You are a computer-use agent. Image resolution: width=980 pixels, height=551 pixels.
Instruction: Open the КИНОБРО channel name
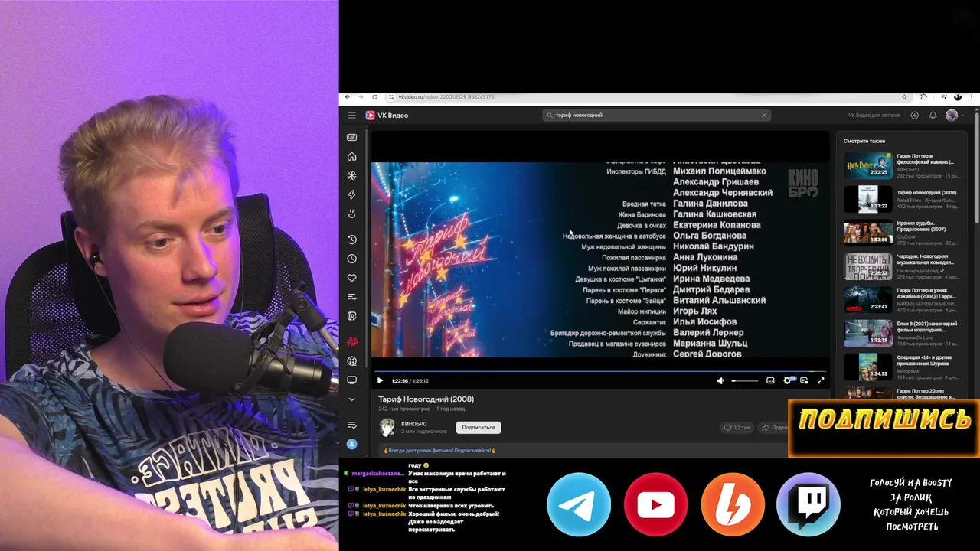pyautogui.click(x=414, y=424)
